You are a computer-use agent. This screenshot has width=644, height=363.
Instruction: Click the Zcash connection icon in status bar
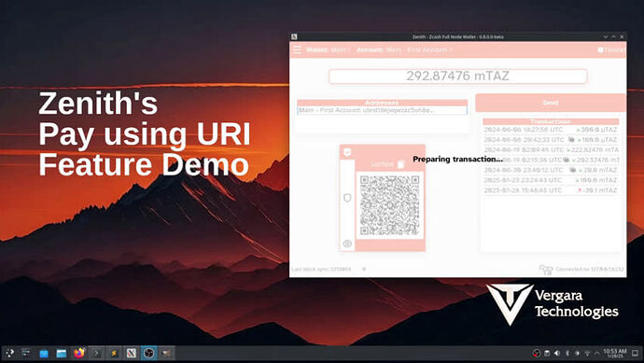click(546, 270)
